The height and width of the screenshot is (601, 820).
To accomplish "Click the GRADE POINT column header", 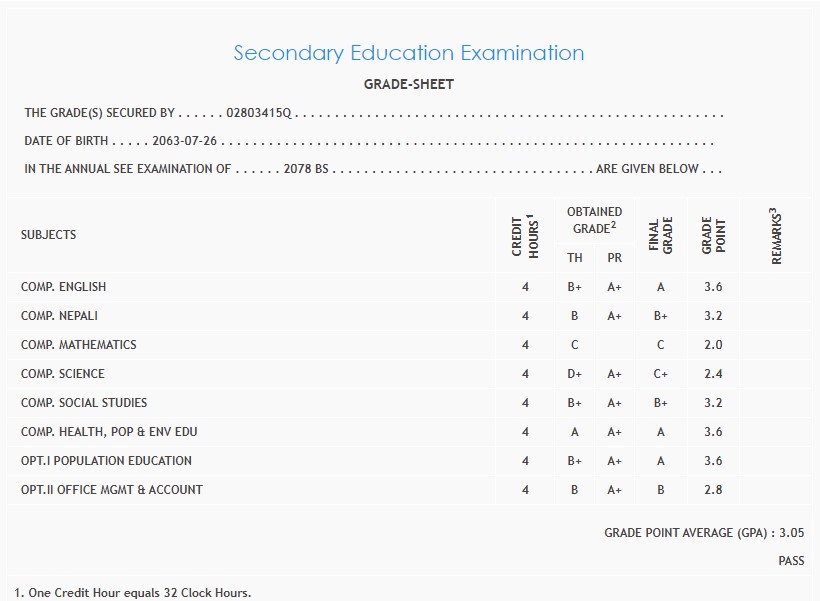I will (x=713, y=234).
